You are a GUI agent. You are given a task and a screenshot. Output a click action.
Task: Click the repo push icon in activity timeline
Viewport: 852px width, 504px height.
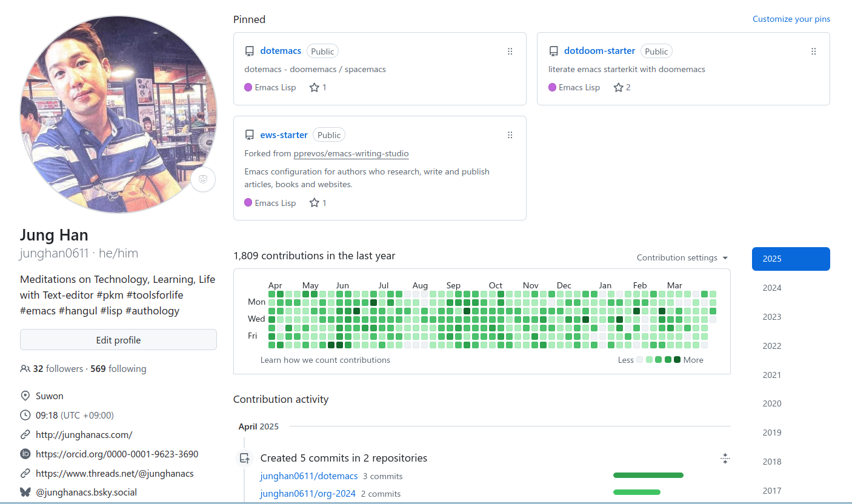point(244,459)
